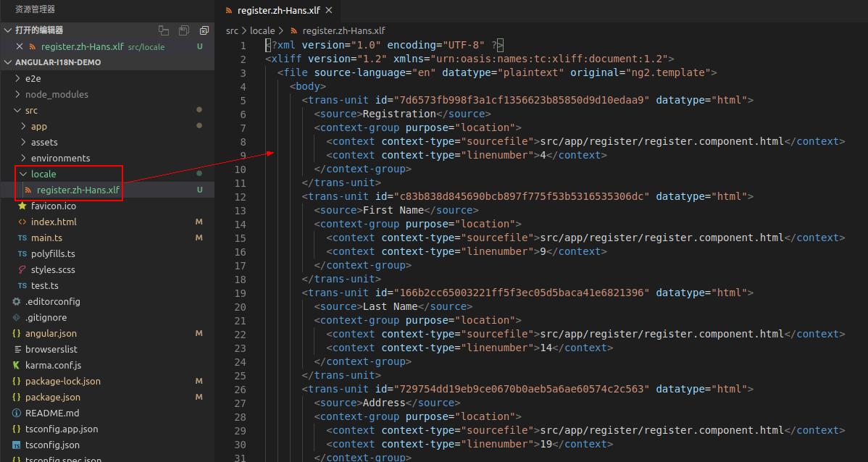Viewport: 868px width, 462px height.
Task: Open README.md in the explorer
Action: [51, 413]
